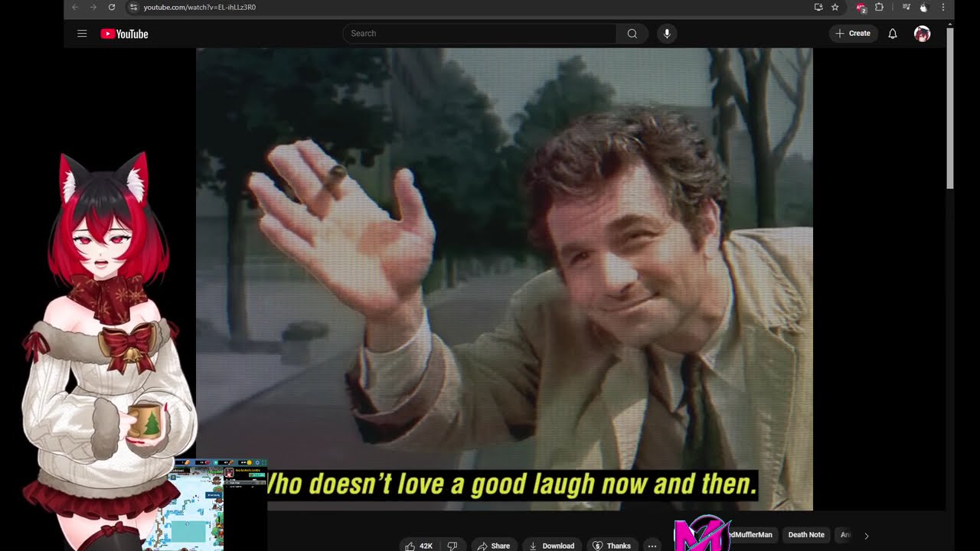
Task: Open the browser extensions puzzle icon
Action: [879, 7]
